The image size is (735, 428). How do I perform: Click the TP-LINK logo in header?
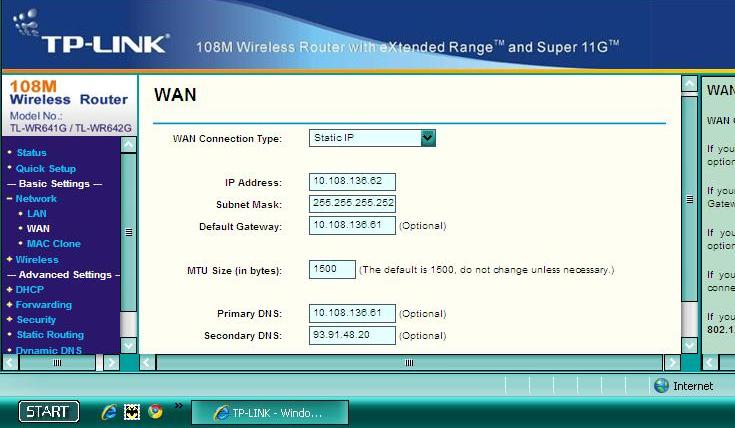click(x=91, y=32)
